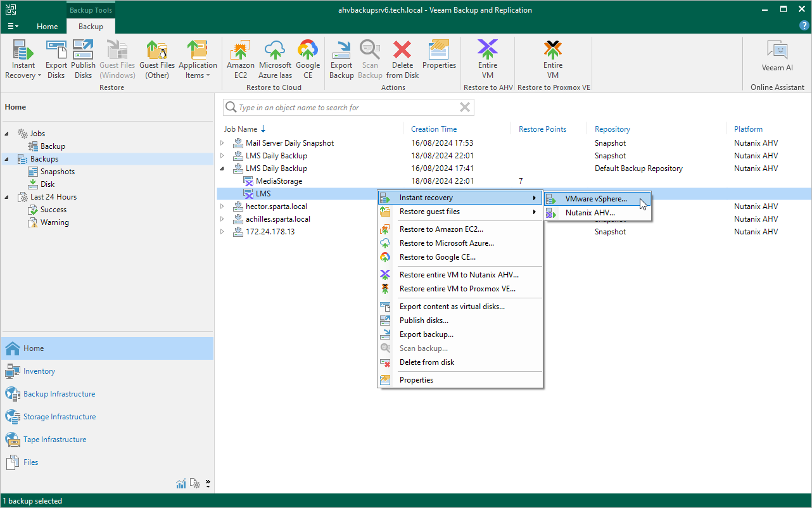Restore to Microsoft Azure IaaS from ribbon
Screen dimensions: 812x508
[275, 60]
